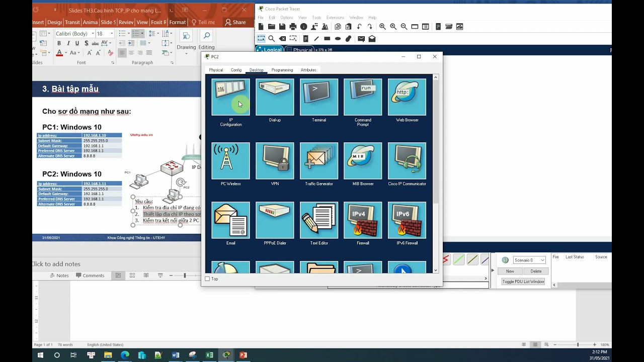Click Add Complex PDU open envelope icon
The image size is (644, 362).
(x=372, y=39)
